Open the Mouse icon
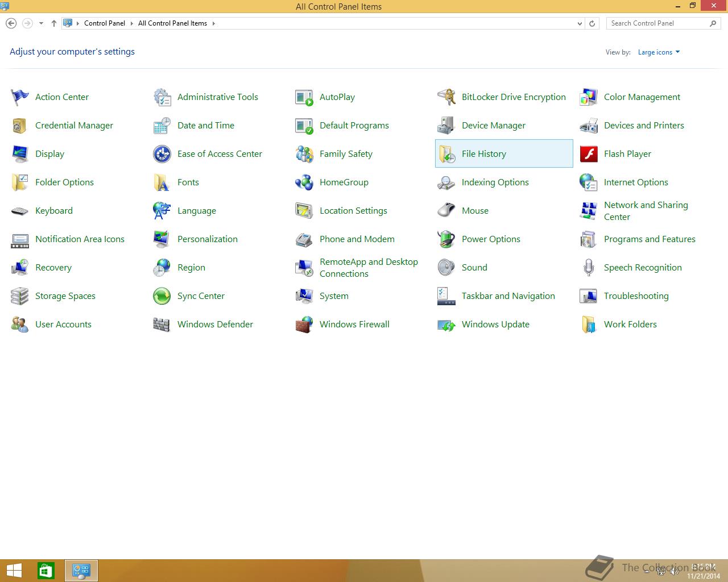This screenshot has width=728, height=582. 446,211
